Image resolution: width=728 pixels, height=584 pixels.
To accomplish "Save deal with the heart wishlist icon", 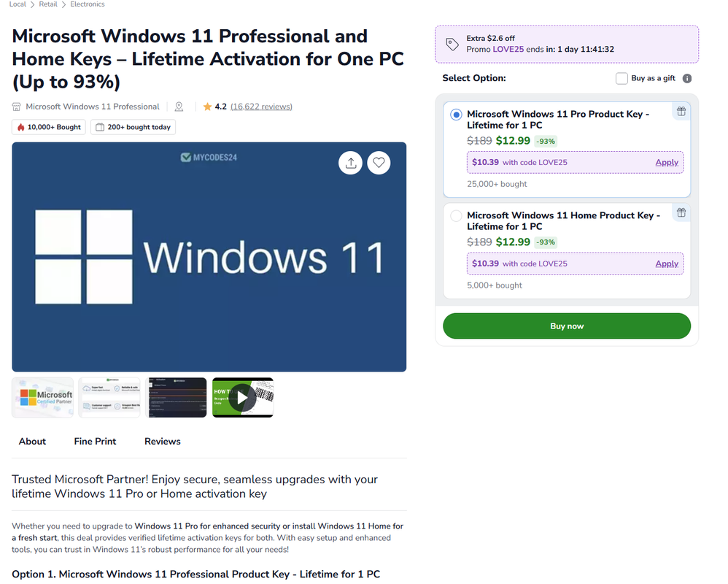I will pyautogui.click(x=379, y=163).
